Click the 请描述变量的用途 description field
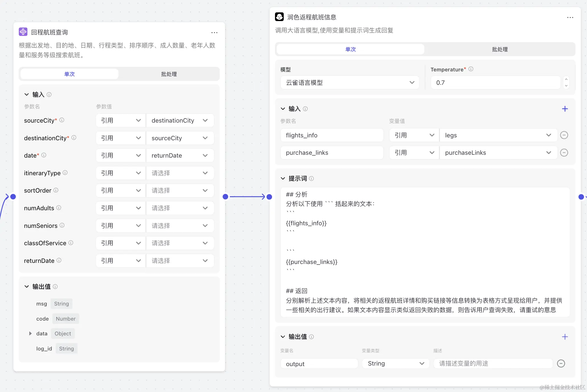Screen dimensions: 587x392 pyautogui.click(x=492, y=364)
